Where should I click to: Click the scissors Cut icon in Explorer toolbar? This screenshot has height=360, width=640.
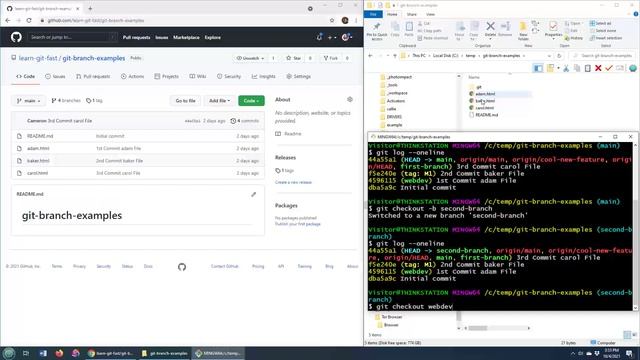(566, 69)
